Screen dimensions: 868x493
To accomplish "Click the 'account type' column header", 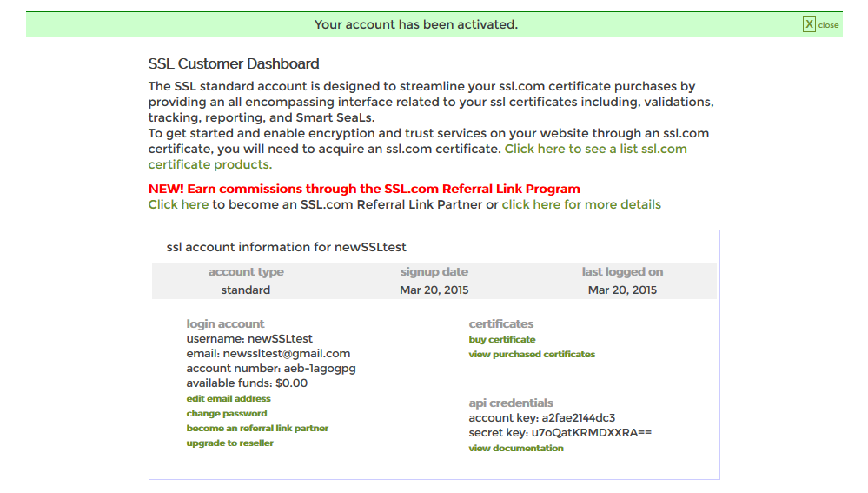I will pos(246,272).
